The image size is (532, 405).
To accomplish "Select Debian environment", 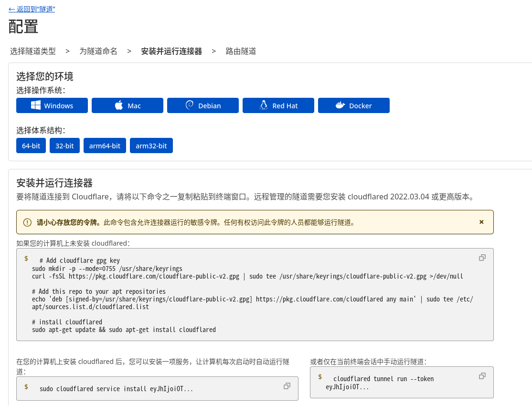I will tap(203, 105).
